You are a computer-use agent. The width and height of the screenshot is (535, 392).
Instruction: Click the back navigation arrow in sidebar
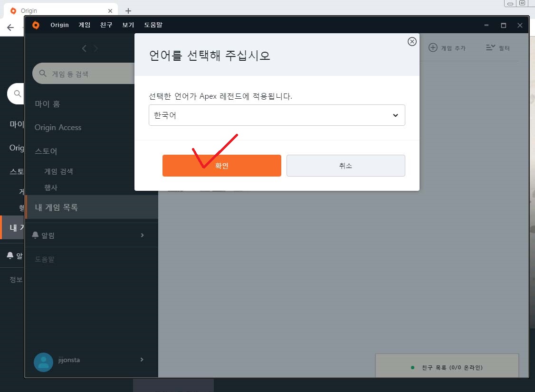(84, 48)
